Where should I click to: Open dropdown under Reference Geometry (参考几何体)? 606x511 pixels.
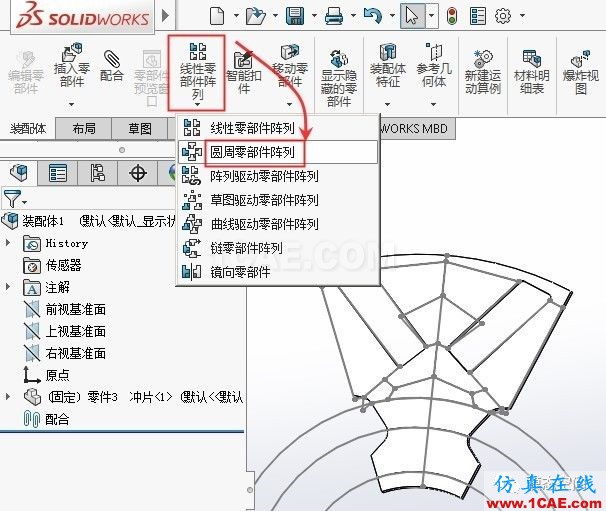[433, 104]
